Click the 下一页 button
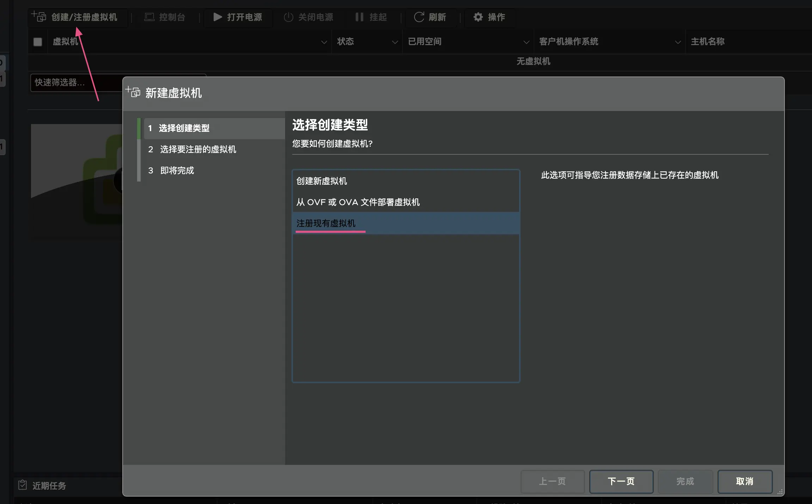Viewport: 812px width, 504px height. (621, 481)
